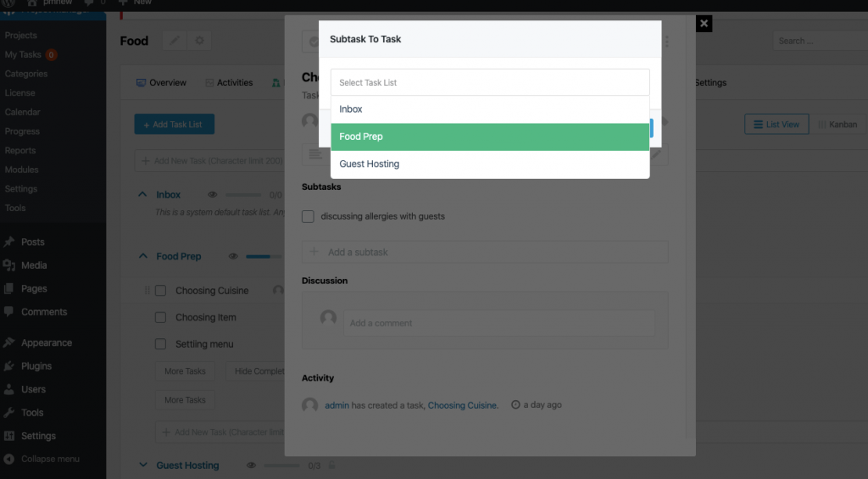
Task: Click the Add Task List button
Action: (x=174, y=125)
